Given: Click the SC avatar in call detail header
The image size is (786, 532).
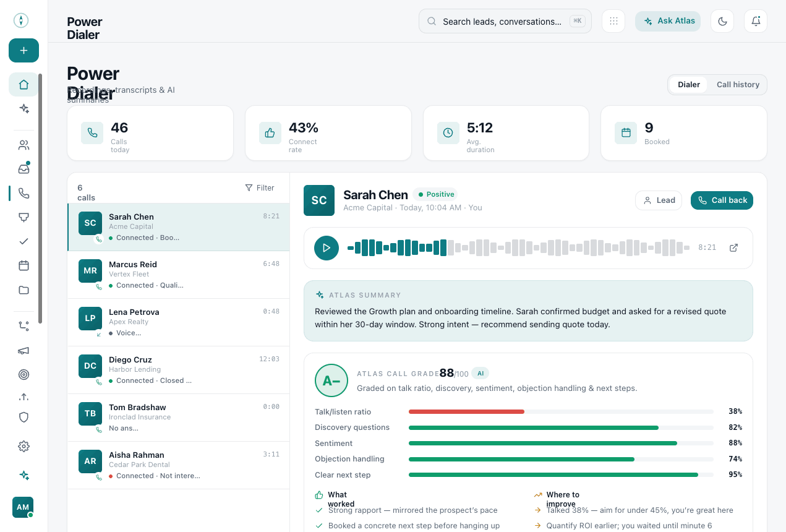Looking at the screenshot, I should tap(319, 200).
